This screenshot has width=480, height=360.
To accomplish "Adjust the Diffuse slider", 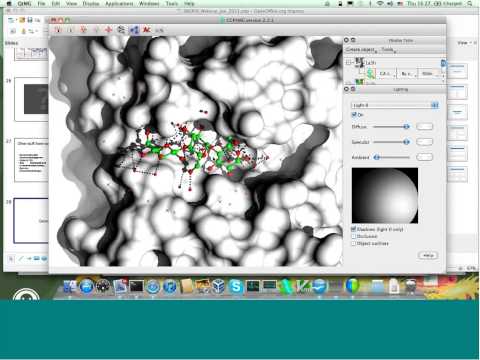I will click(391, 127).
